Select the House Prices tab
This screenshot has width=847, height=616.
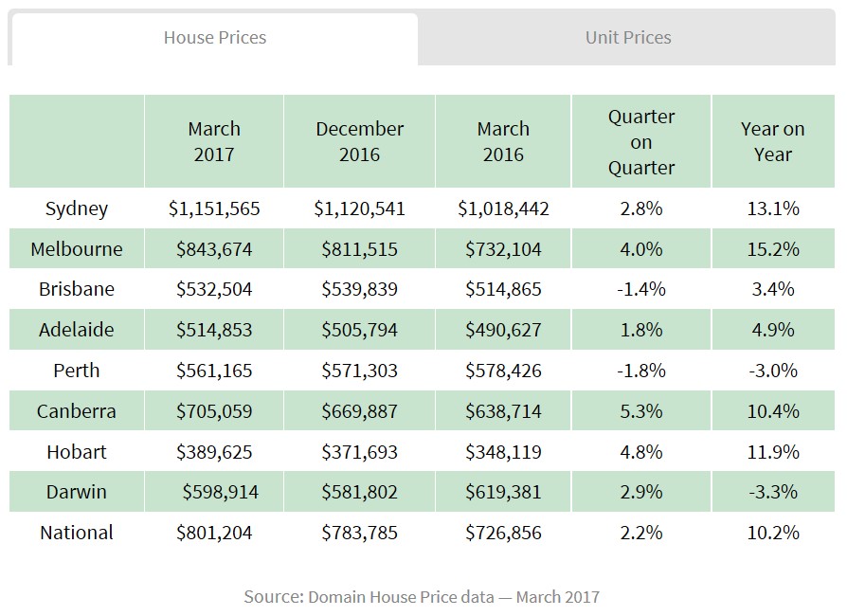click(215, 38)
